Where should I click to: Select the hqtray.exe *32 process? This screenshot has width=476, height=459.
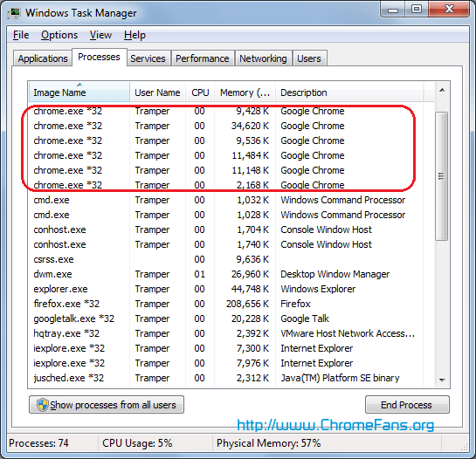pos(225,333)
